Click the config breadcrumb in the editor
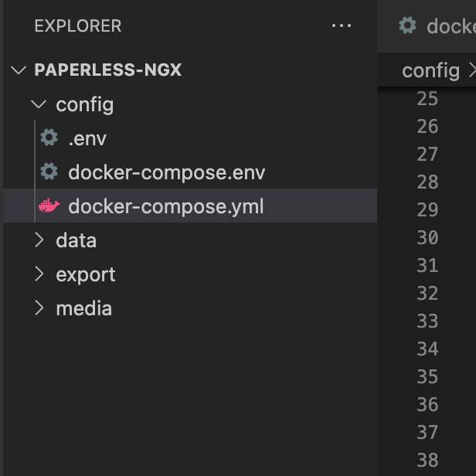The image size is (476, 476). coord(430,71)
